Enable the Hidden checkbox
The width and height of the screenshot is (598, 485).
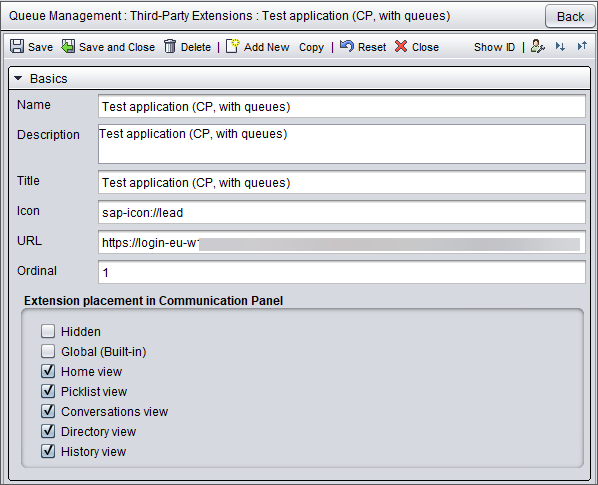tap(48, 331)
